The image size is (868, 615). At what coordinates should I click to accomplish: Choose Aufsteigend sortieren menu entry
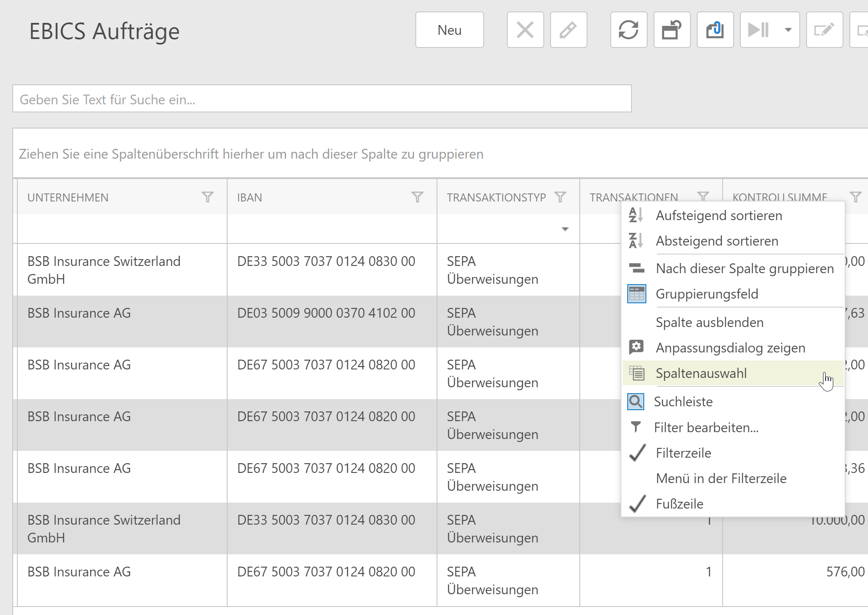tap(719, 215)
